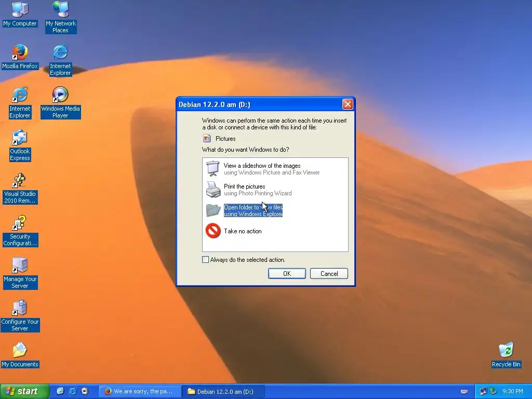Image resolution: width=532 pixels, height=399 pixels.
Task: Click the Pictures file type icon
Action: [x=207, y=138]
